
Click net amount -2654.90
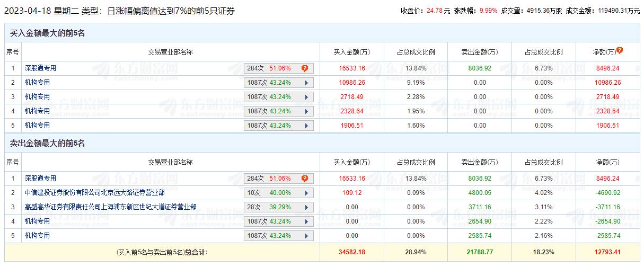coord(607,221)
